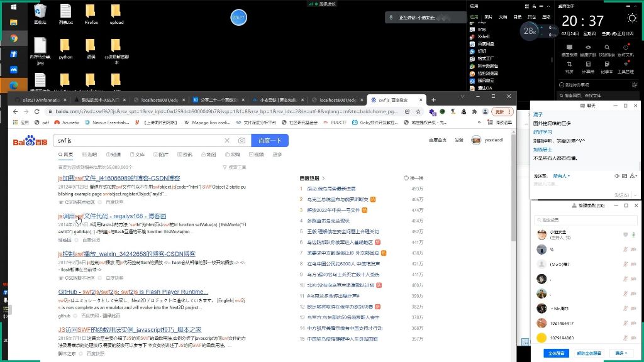Screen dimensions: 644x362
Task: Expand the bookmarks bar overflow chevron
Action: click(x=479, y=123)
